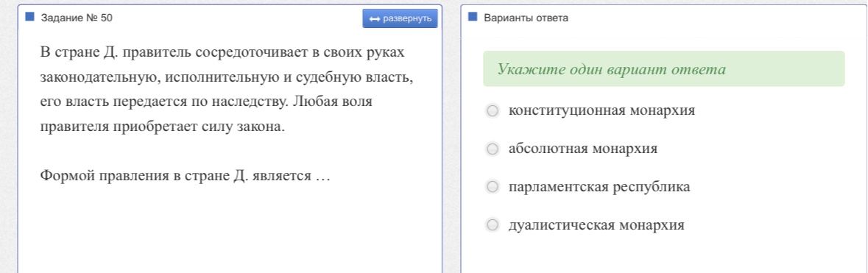Click the blue square beside 'Варианты ответа'

coord(472,17)
